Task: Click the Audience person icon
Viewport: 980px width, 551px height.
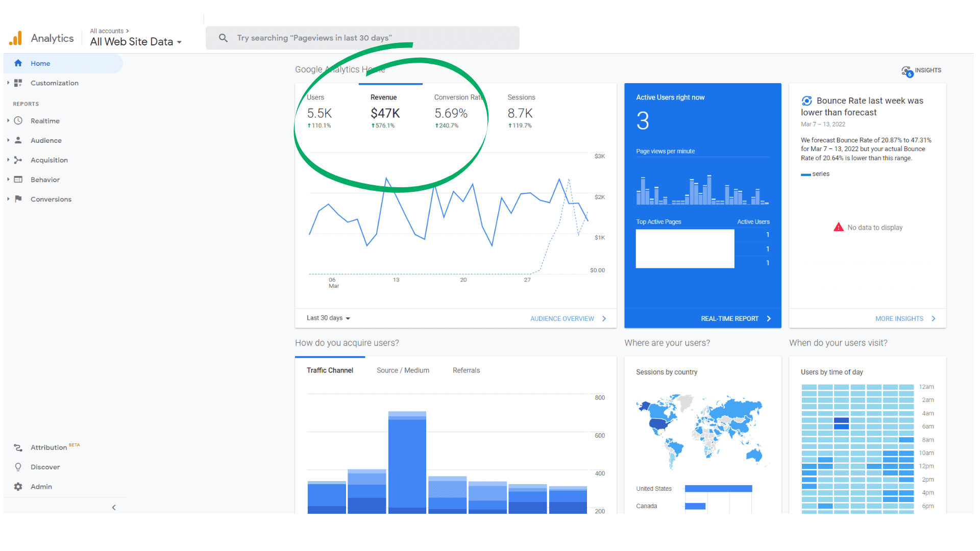Action: point(18,140)
